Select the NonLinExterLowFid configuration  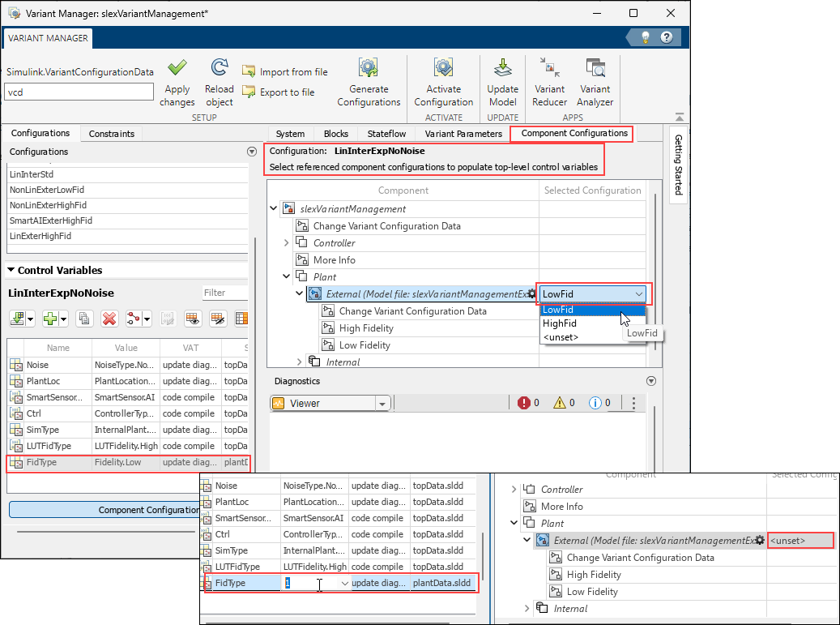point(48,190)
